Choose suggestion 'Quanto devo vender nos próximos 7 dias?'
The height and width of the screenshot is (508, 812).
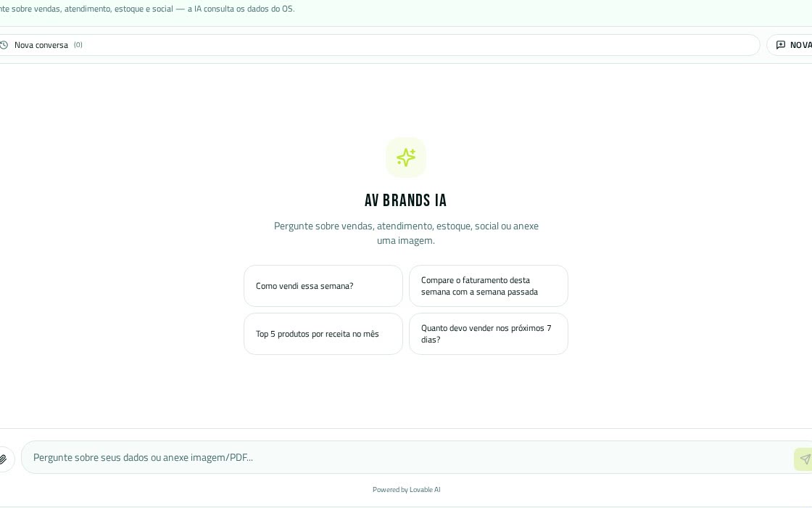click(489, 334)
